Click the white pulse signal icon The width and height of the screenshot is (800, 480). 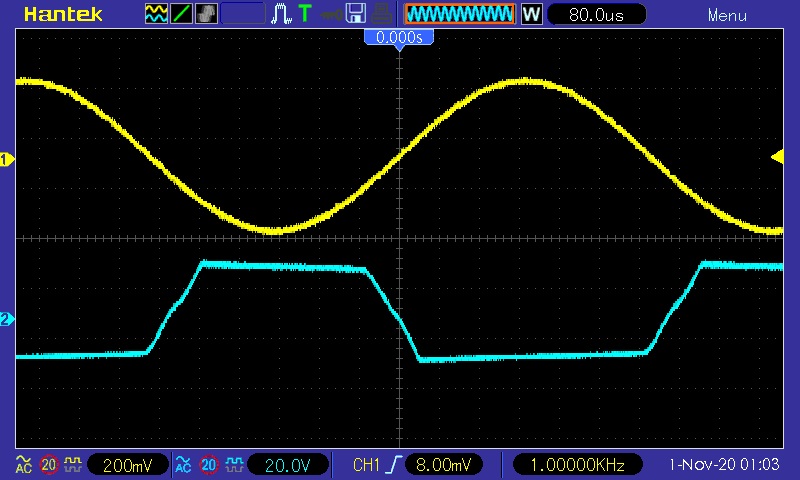(282, 14)
